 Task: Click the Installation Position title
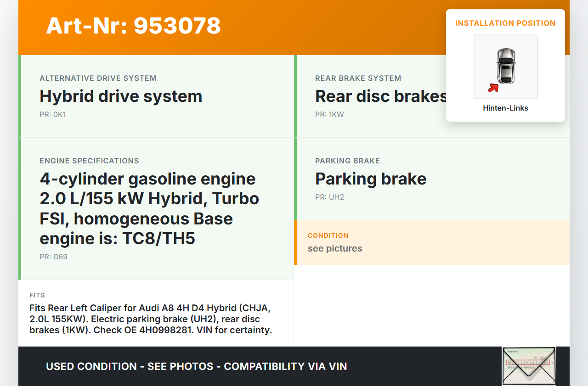[x=505, y=23]
